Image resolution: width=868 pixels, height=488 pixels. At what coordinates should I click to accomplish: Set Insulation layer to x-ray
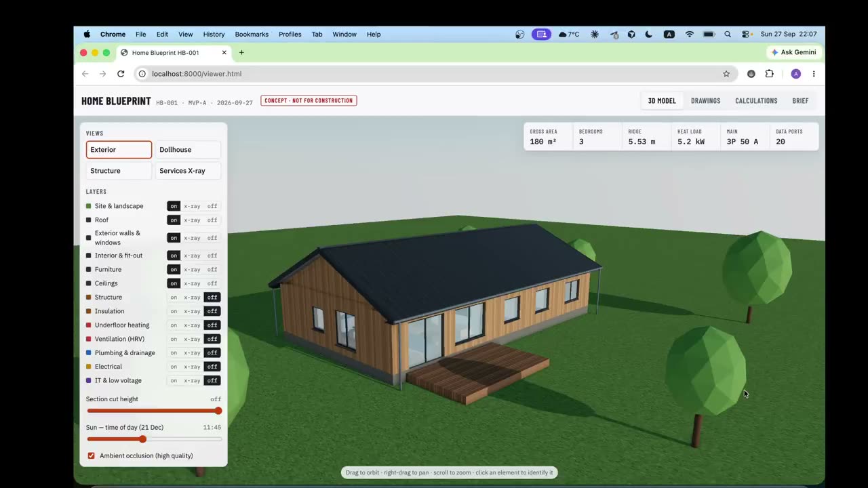point(192,312)
